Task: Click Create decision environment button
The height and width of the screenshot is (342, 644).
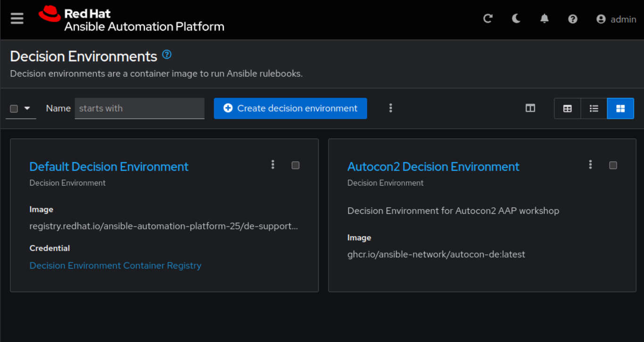Action: click(x=290, y=108)
